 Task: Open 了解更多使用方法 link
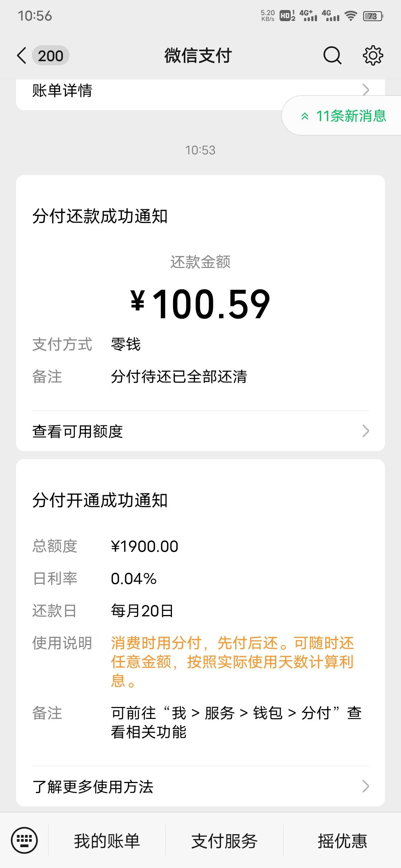click(200, 786)
